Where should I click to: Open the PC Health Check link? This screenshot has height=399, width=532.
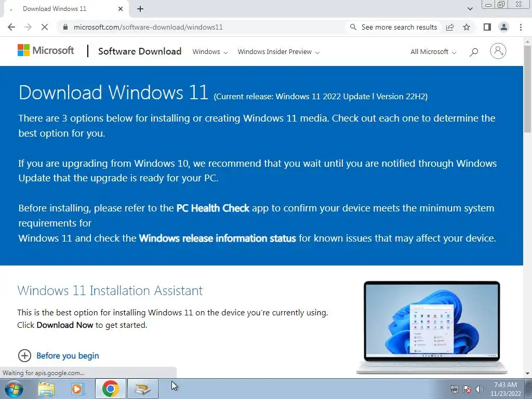coord(212,208)
